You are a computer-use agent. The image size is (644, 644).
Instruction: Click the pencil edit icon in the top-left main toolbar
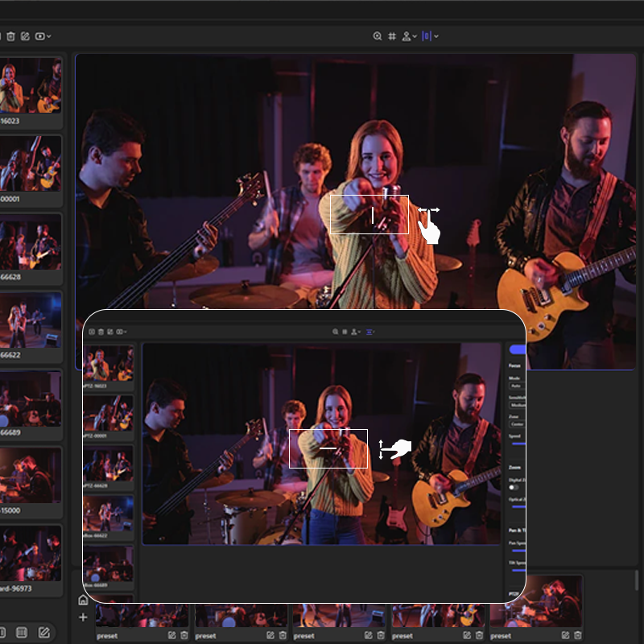[x=25, y=36]
